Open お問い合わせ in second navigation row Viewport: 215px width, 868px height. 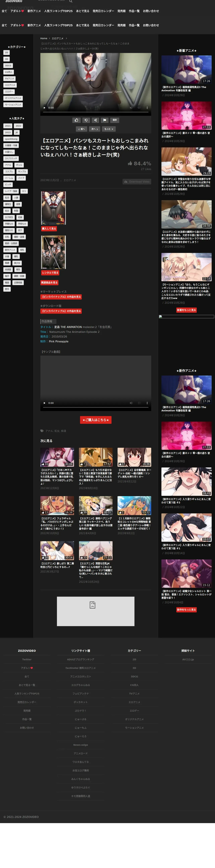(151, 25)
